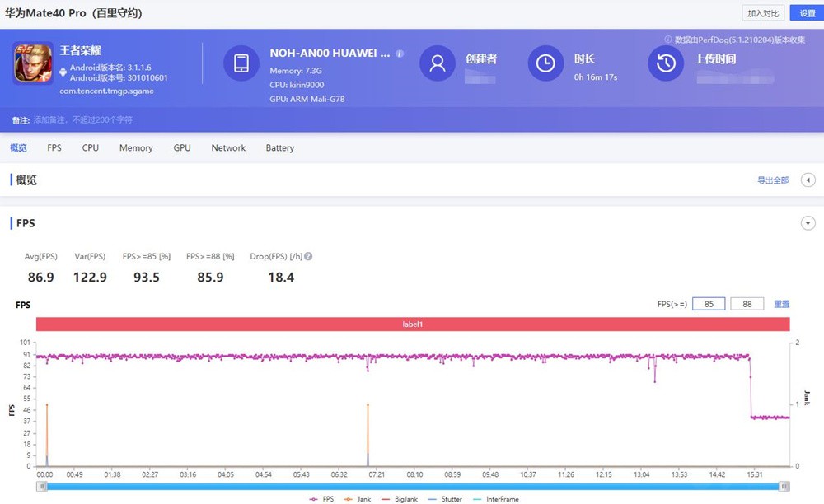The width and height of the screenshot is (824, 504).
Task: Toggle the FPS series in chart legend
Action: click(321, 499)
